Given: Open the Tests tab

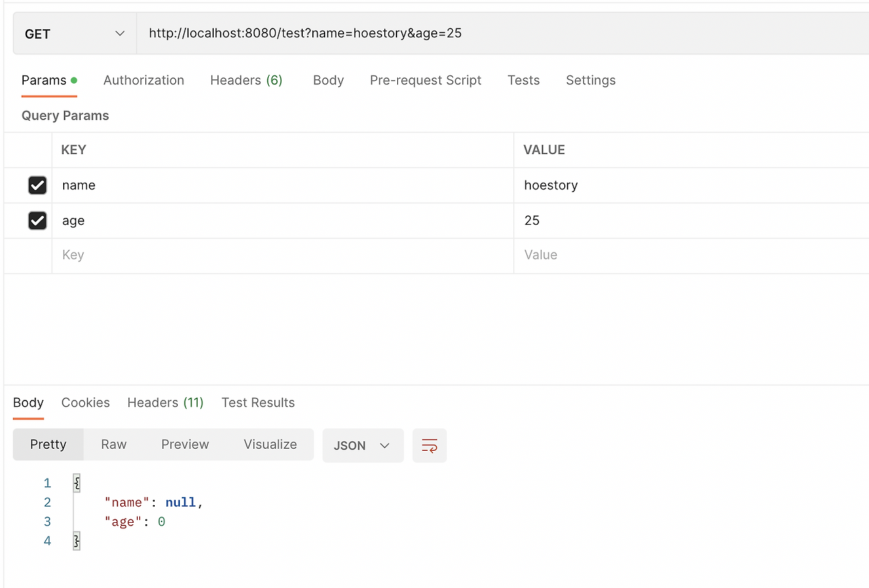Looking at the screenshot, I should [523, 80].
